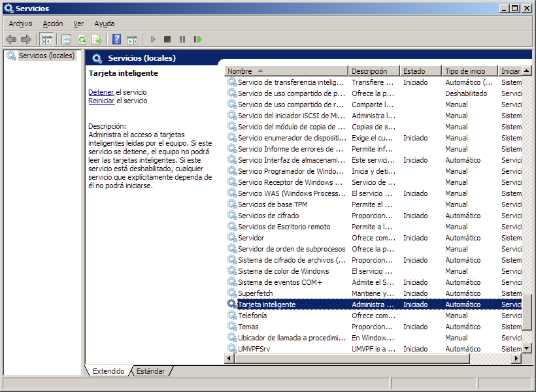The height and width of the screenshot is (392, 536).
Task: Click the Back arrow toolbar icon
Action: click(11, 39)
